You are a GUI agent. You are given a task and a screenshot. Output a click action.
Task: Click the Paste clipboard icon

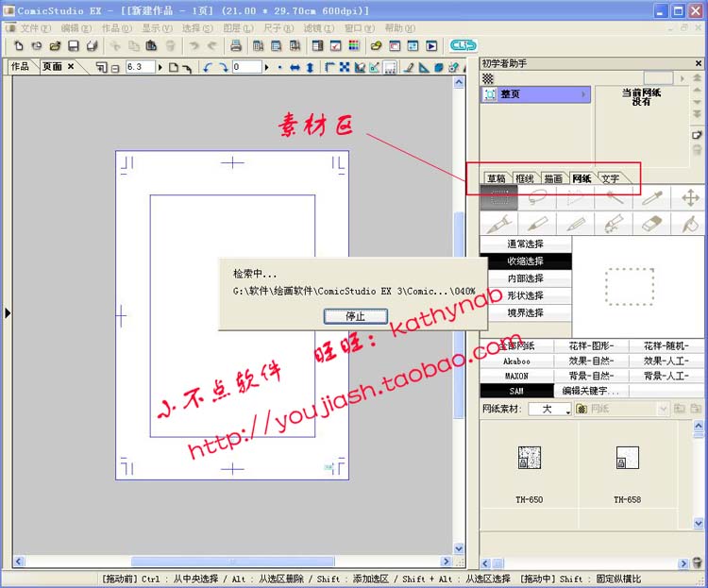pos(152,45)
